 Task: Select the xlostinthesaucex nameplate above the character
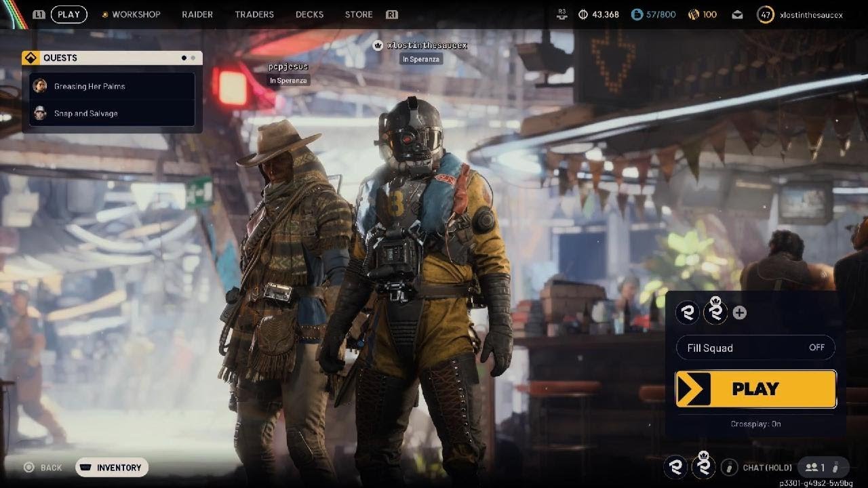coord(427,45)
